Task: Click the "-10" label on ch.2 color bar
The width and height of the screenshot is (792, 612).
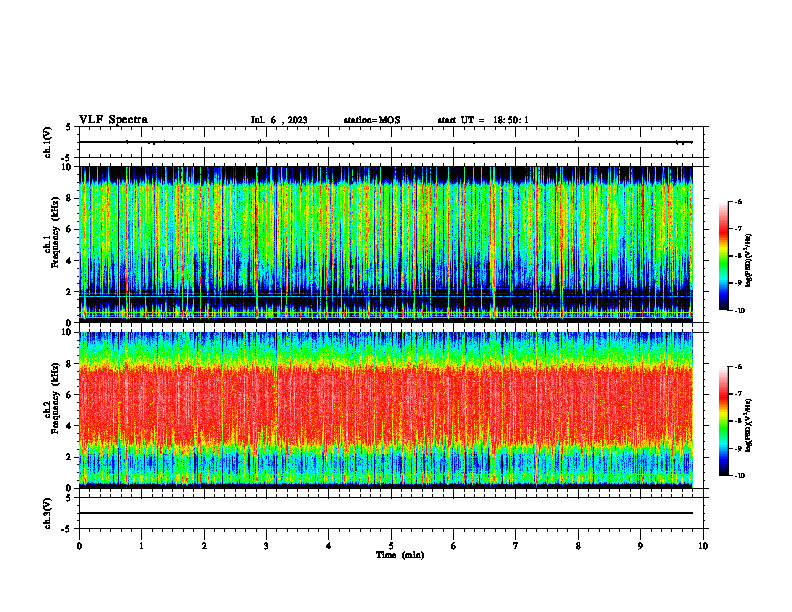Action: click(x=739, y=476)
